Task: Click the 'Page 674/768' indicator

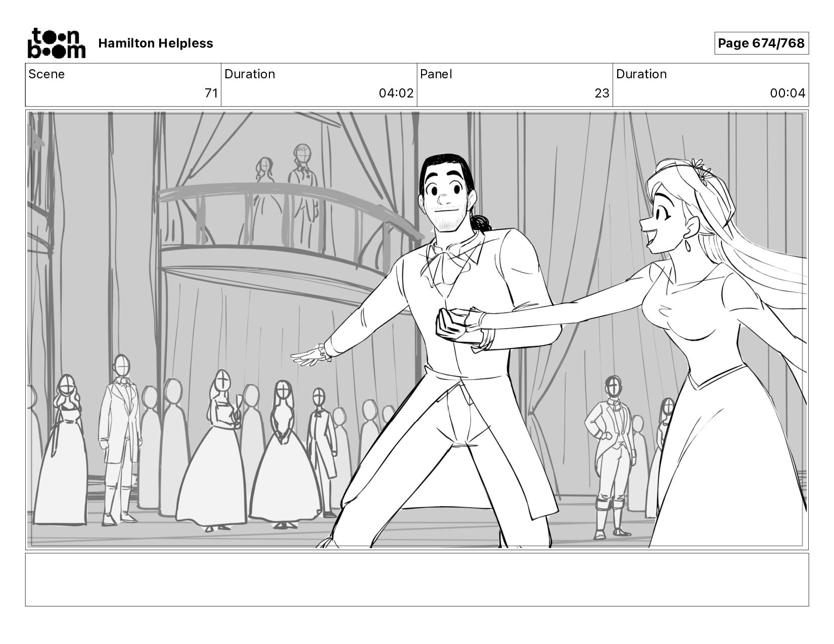Action: (x=761, y=43)
